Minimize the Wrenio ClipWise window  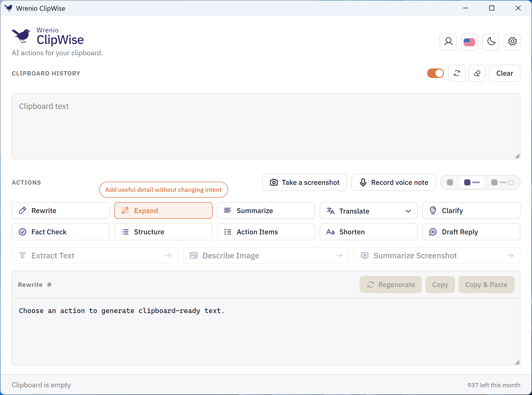[x=465, y=8]
